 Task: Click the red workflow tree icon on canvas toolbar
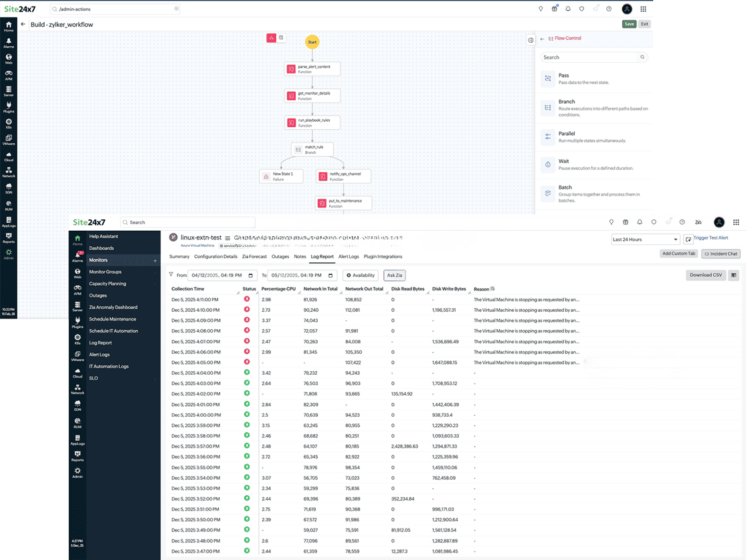point(271,38)
